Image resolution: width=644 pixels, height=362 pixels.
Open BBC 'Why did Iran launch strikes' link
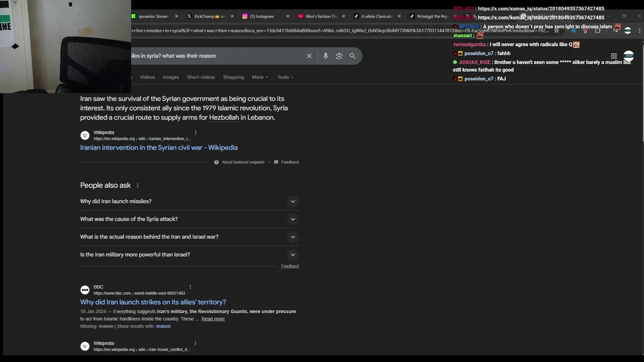(x=153, y=302)
